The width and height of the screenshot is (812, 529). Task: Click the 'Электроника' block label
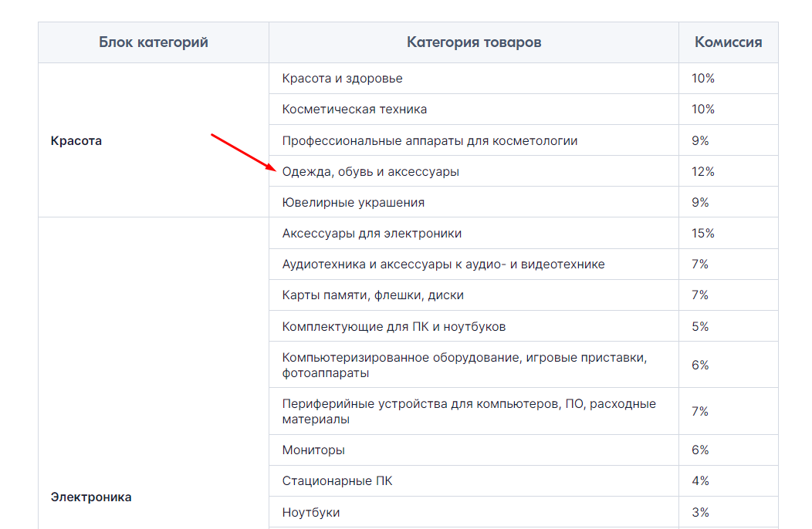pyautogui.click(x=91, y=497)
